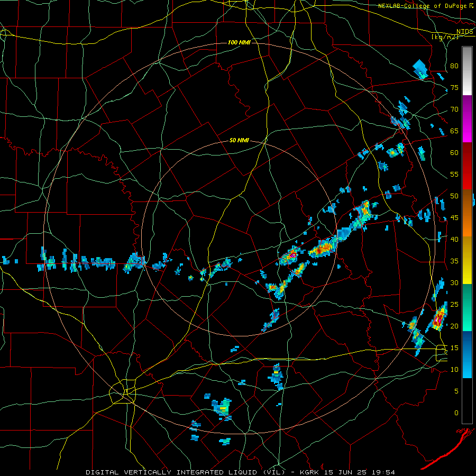Viewport: 476px width, 476px height.
Task: Click the 40 value on the color scale
Action: (454, 240)
